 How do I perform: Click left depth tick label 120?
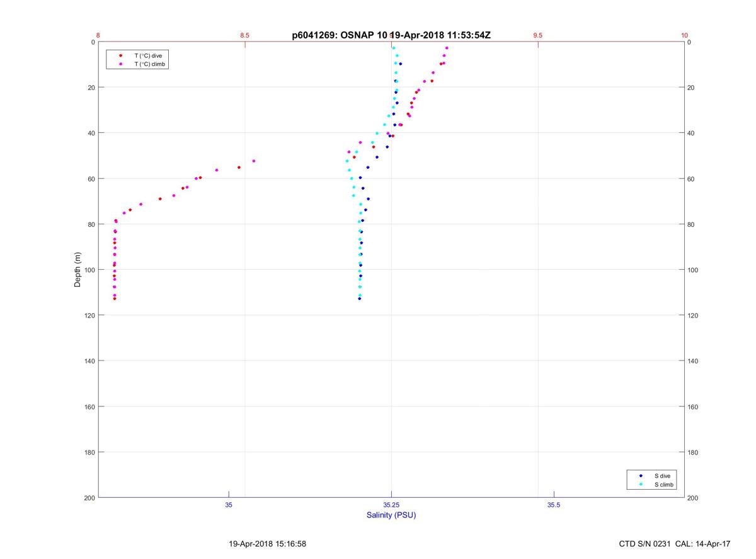pos(89,316)
